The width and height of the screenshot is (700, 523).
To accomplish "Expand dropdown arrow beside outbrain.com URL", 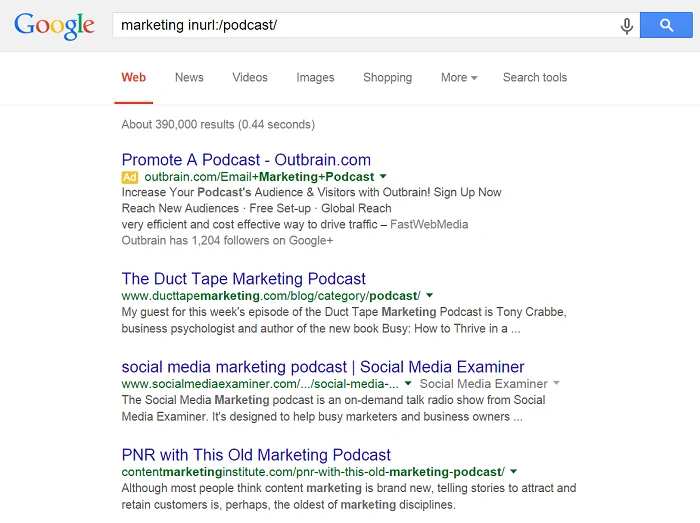I will [383, 177].
